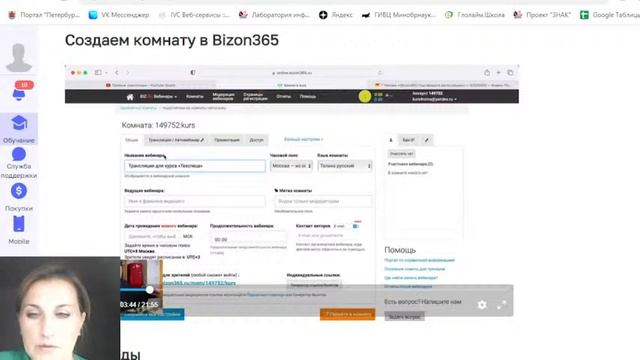
Task: Click Safari sidebar toggle in video
Action: [98, 73]
